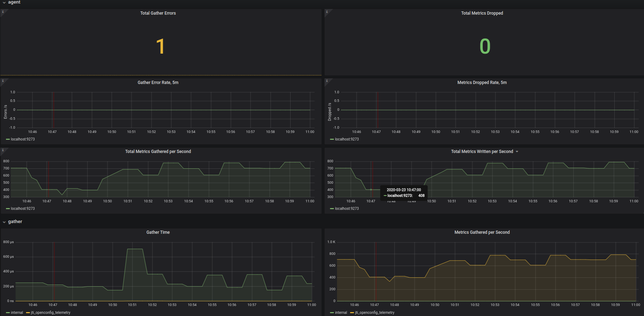Toggle jti_openconfig_telemetry in Metrics Gathered per Second legend
Viewport: 644px width, 316px height.
[x=375, y=313]
